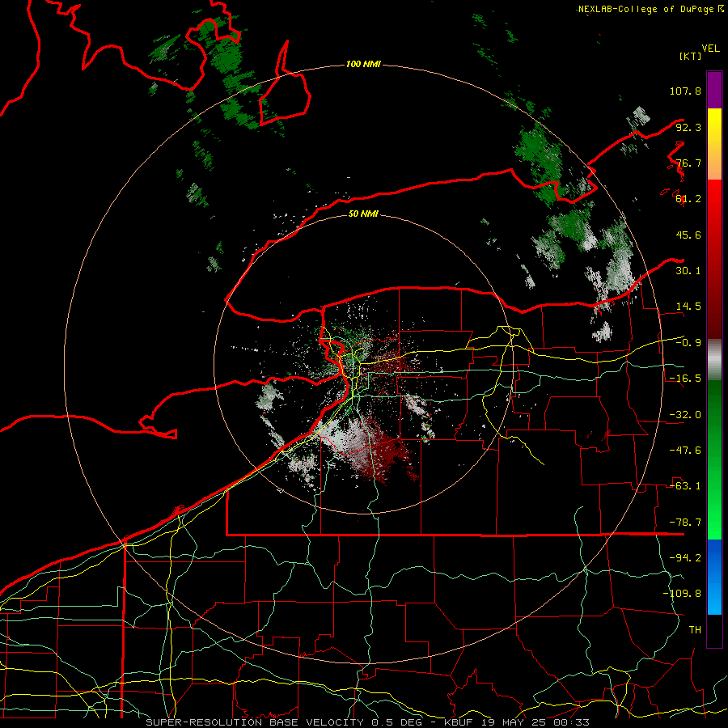Click the 50 NMI range ring label
The height and width of the screenshot is (728, 728).
click(363, 214)
